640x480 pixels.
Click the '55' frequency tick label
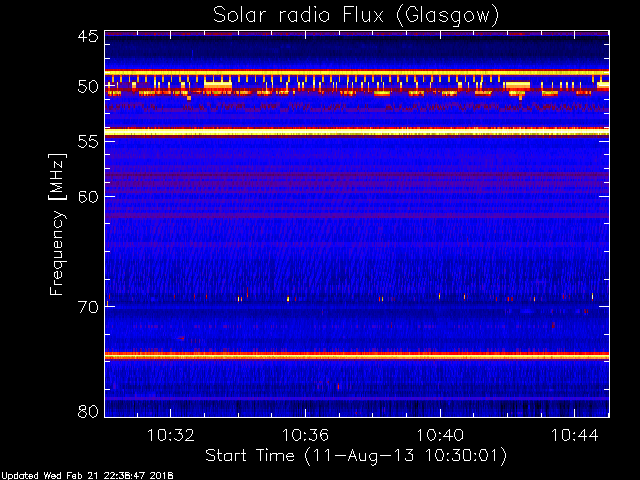click(x=88, y=142)
